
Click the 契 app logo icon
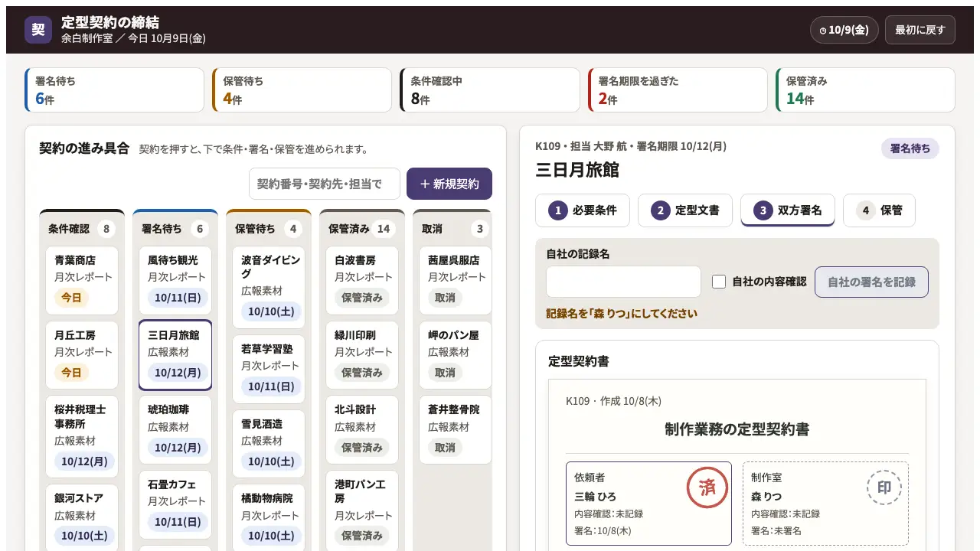[x=38, y=30]
